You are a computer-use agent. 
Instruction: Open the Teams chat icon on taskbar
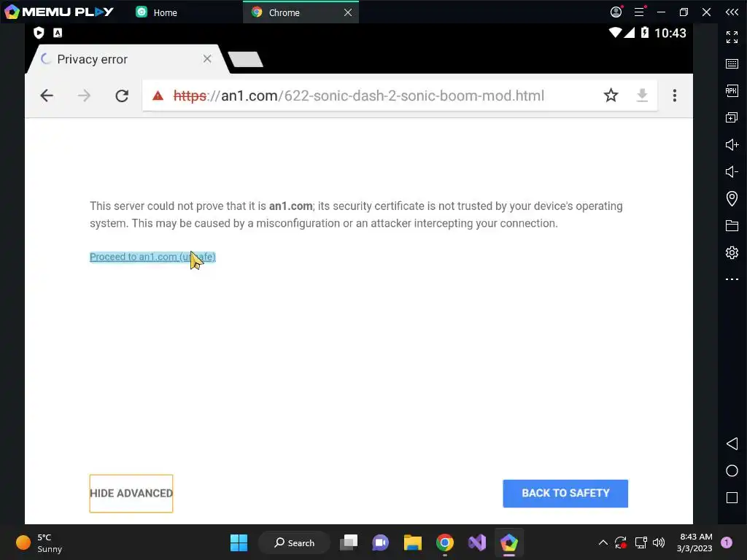(x=380, y=542)
